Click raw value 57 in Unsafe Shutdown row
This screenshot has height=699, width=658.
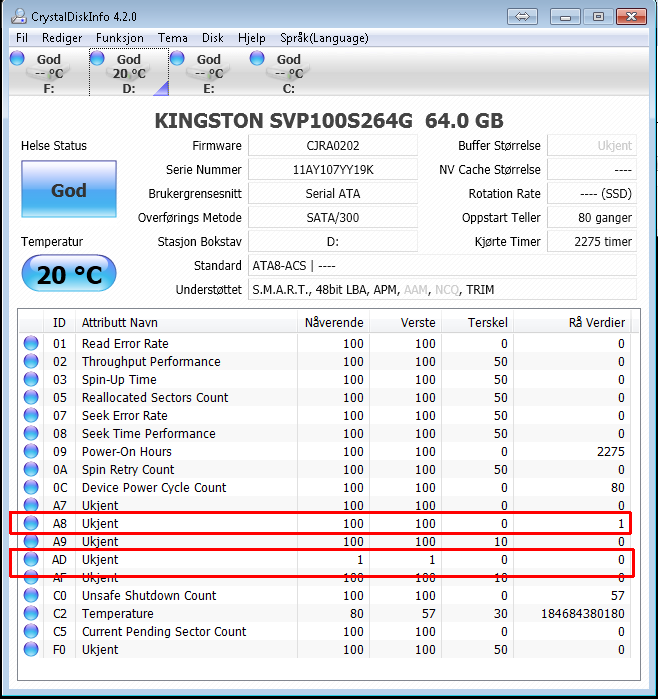(617, 596)
